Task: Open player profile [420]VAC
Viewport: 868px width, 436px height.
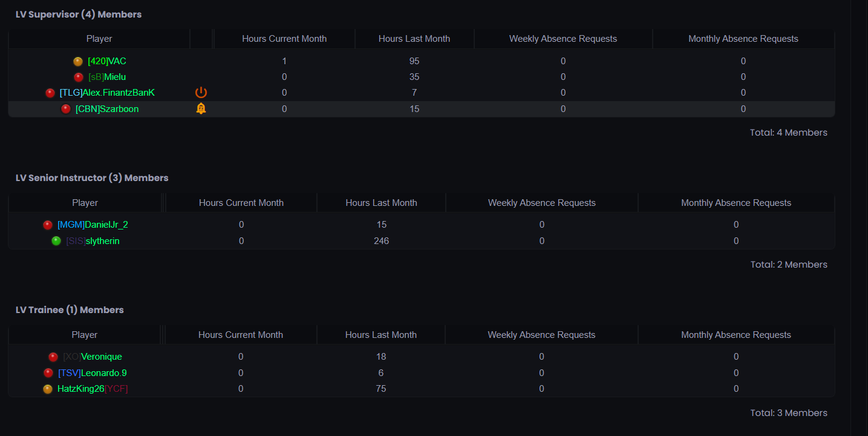Action: click(107, 61)
